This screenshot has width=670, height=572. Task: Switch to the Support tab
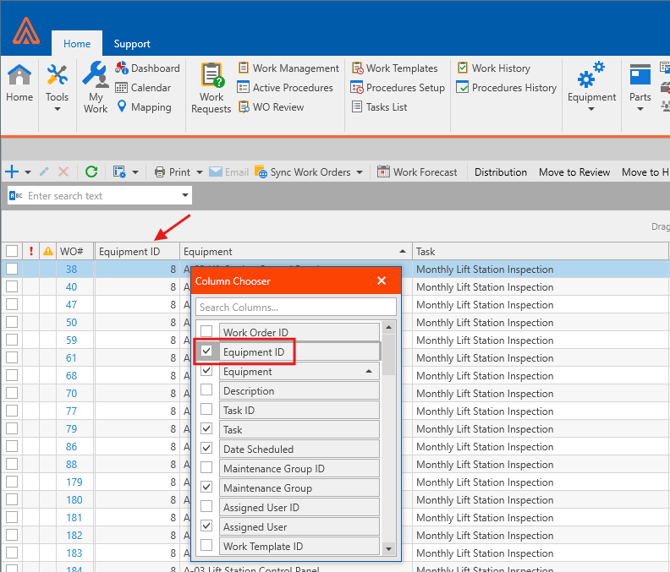[x=132, y=44]
